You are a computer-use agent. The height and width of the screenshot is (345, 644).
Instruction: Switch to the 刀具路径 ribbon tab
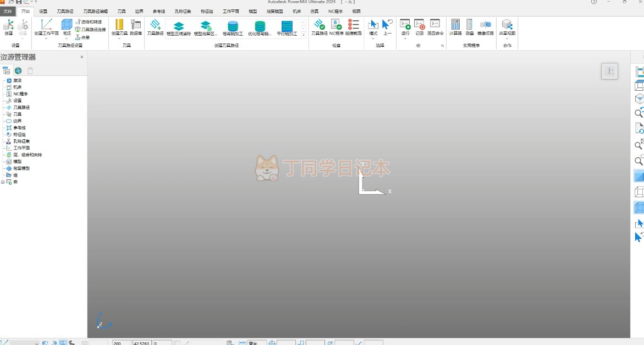[65, 12]
